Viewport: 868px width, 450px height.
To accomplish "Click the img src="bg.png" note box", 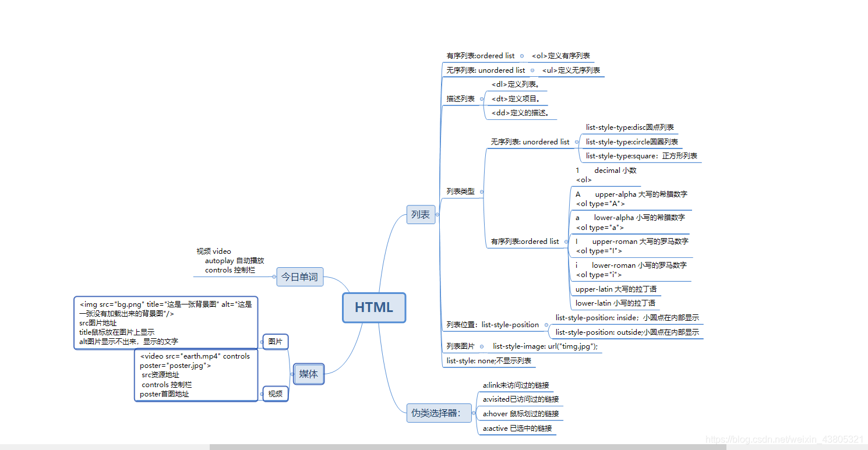I will pos(166,323).
